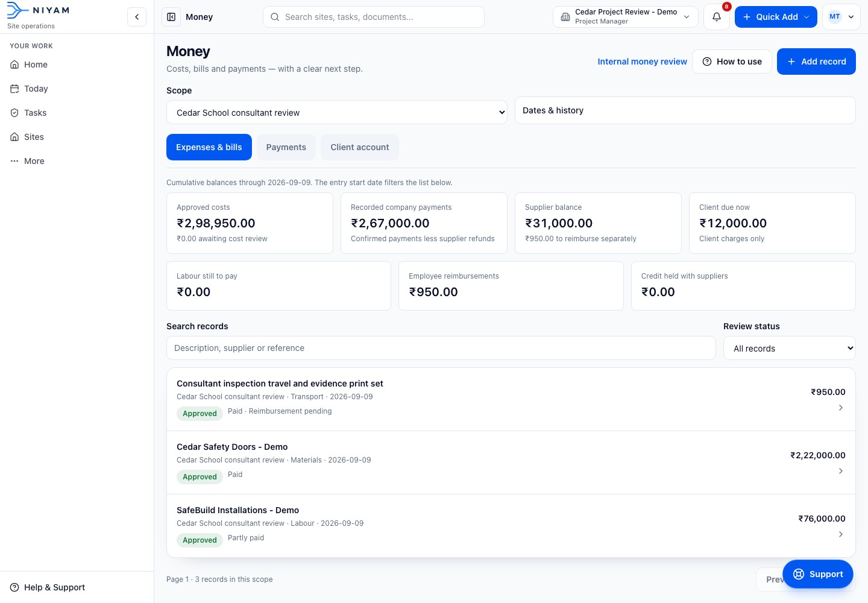Open Today in the sidebar
868x603 pixels.
(x=77, y=89)
